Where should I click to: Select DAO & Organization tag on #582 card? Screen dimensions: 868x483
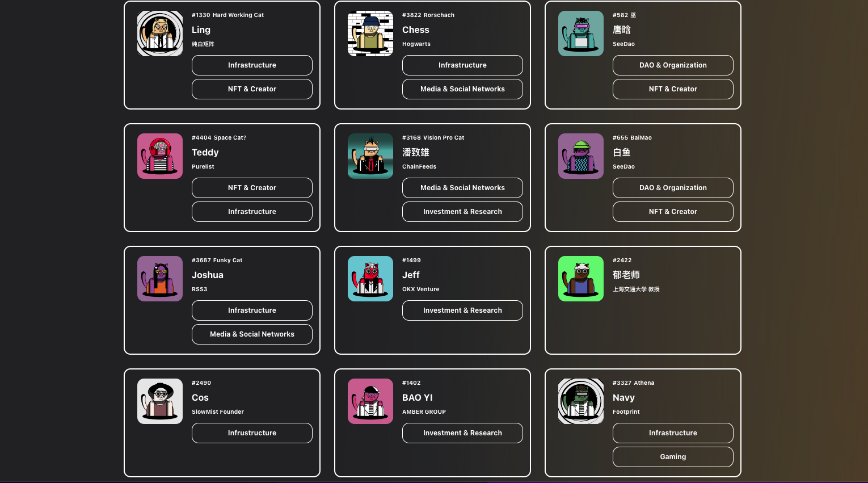(673, 65)
